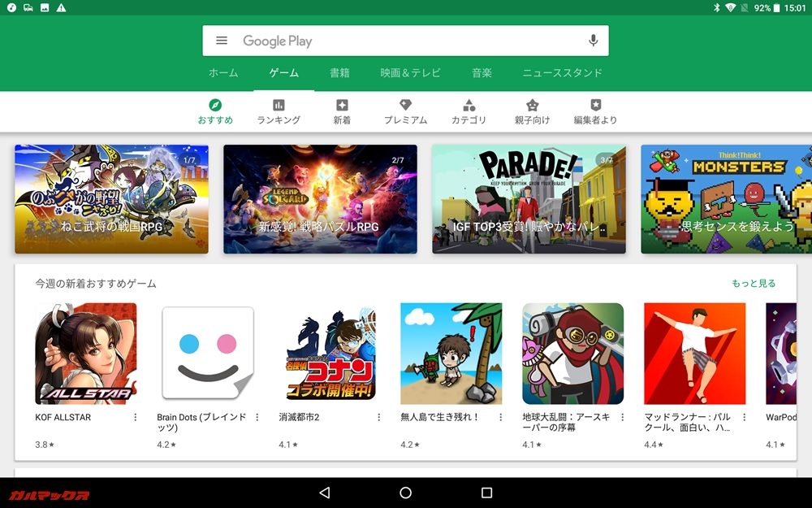Viewport: 812px width, 508px height.
Task: Open the navigation drawer menu
Action: point(221,41)
